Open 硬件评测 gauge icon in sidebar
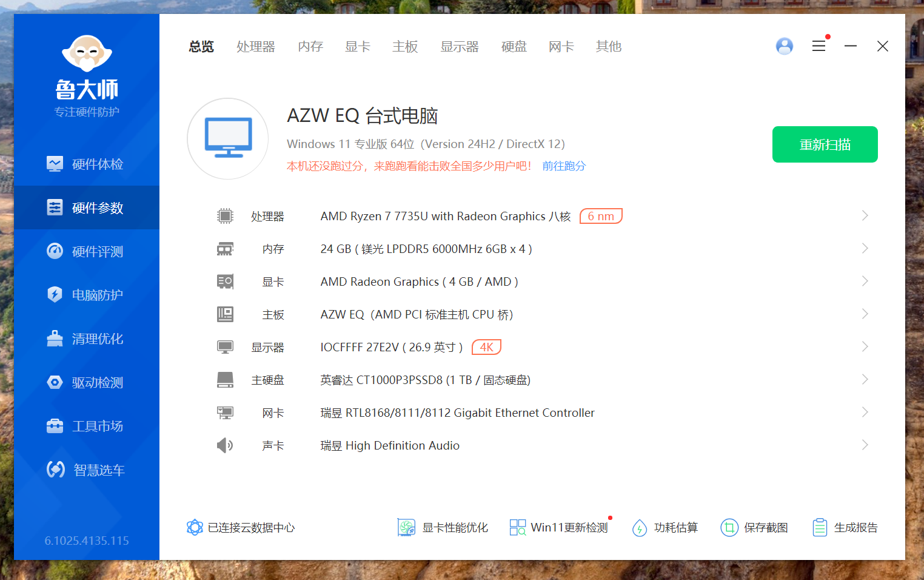924x580 pixels. pos(55,251)
